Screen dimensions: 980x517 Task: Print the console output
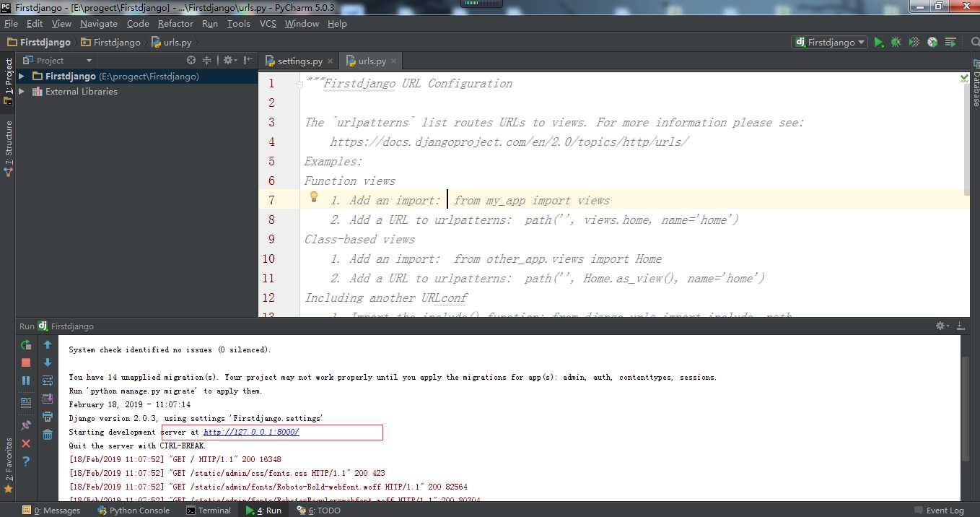(x=48, y=417)
